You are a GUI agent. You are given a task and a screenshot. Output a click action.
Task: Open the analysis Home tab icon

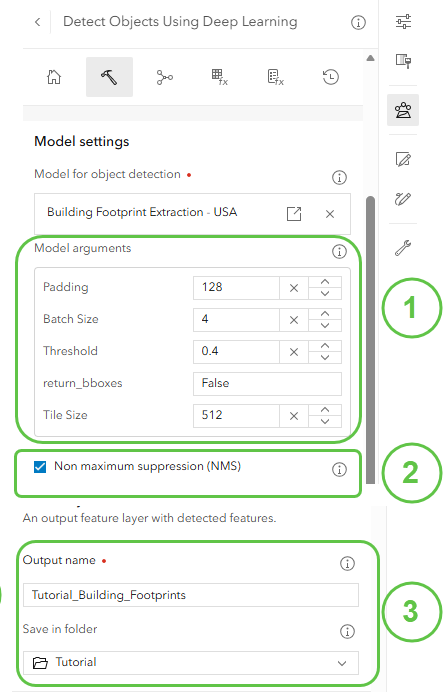[x=54, y=77]
